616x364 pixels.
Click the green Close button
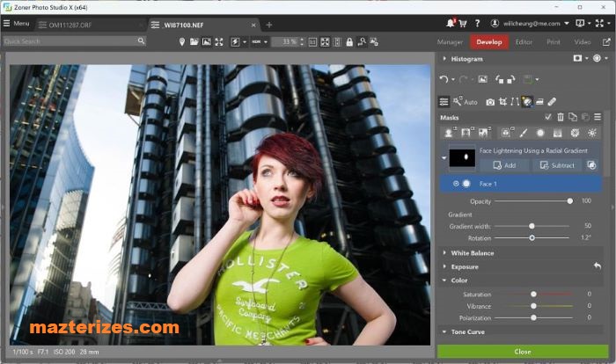click(523, 352)
